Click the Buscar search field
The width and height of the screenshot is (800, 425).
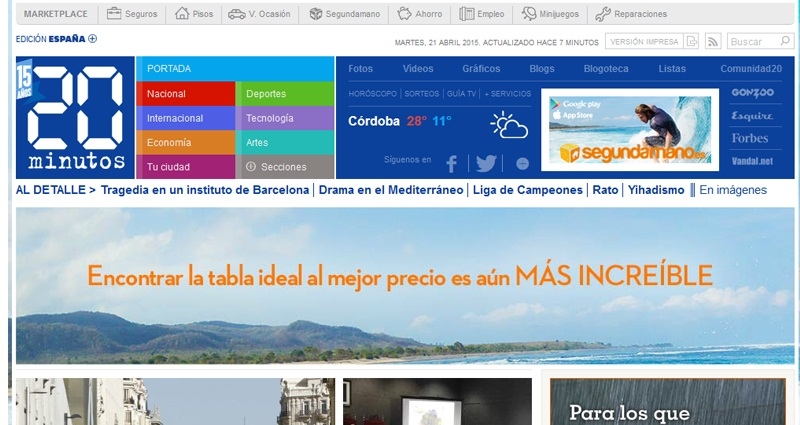(751, 41)
